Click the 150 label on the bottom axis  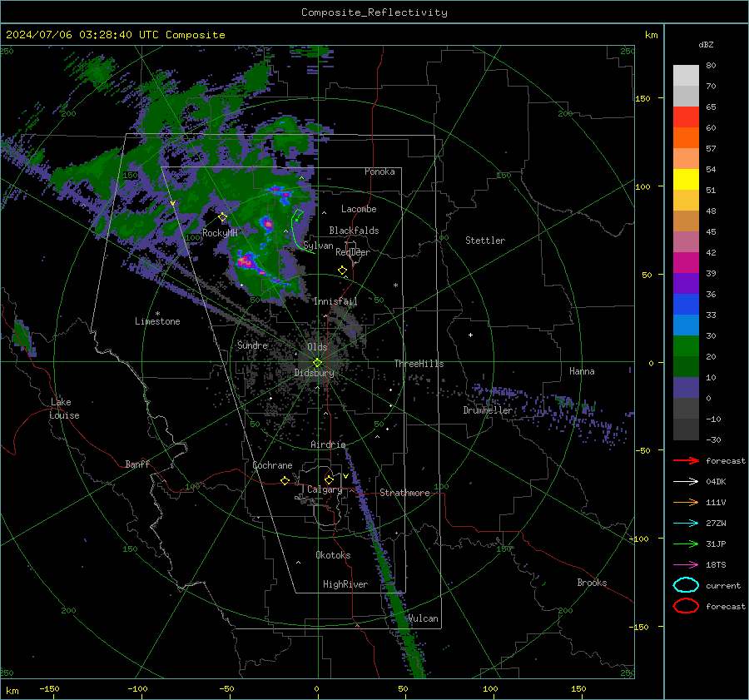tap(578, 688)
